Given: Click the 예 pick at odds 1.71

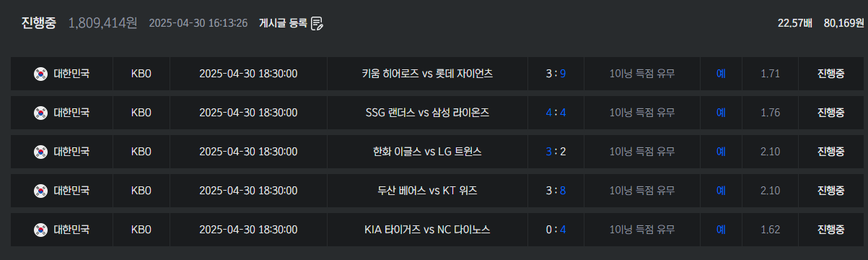Looking at the screenshot, I should pyautogui.click(x=721, y=74).
